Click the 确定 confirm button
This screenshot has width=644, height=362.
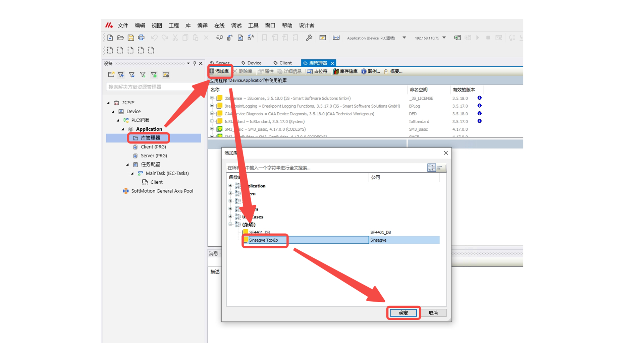[x=403, y=313]
